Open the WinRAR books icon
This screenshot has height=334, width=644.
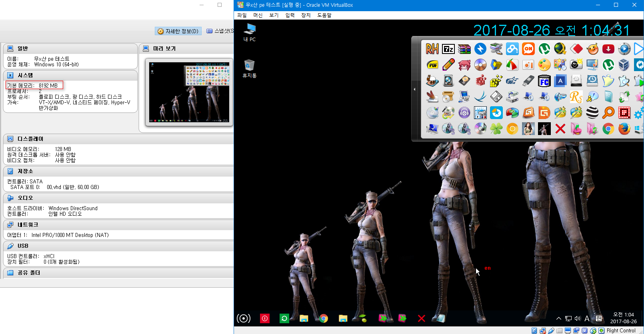click(x=464, y=49)
